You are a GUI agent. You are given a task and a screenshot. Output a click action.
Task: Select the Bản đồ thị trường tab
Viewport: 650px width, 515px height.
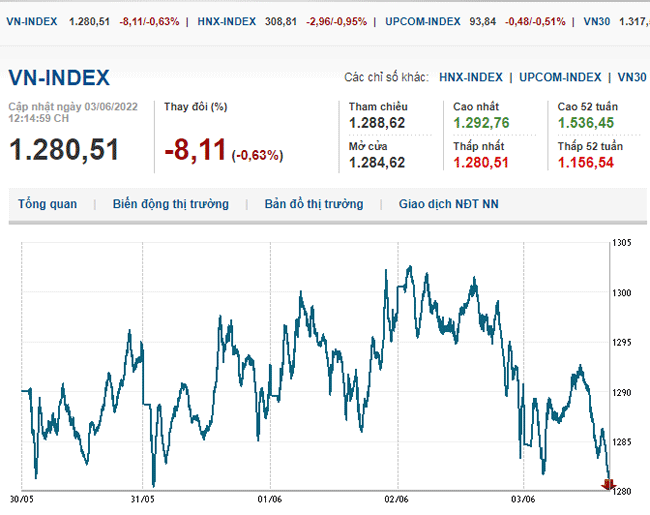pos(314,204)
